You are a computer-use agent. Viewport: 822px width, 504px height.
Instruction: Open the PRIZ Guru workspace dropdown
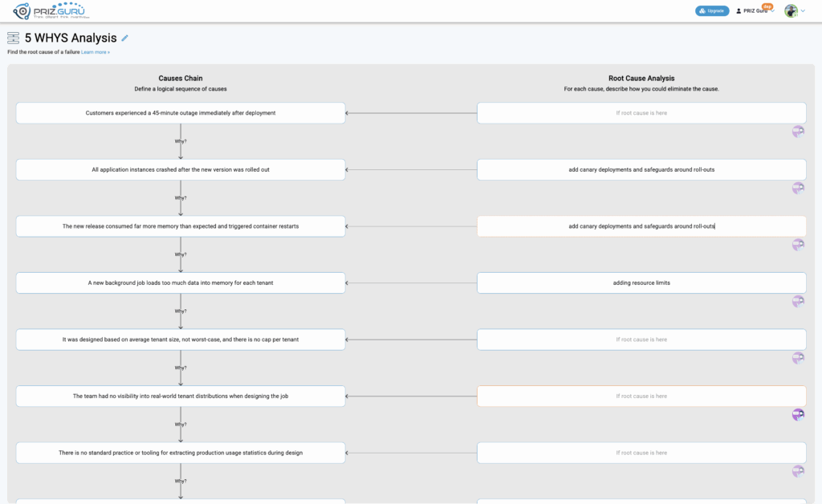[x=755, y=10]
